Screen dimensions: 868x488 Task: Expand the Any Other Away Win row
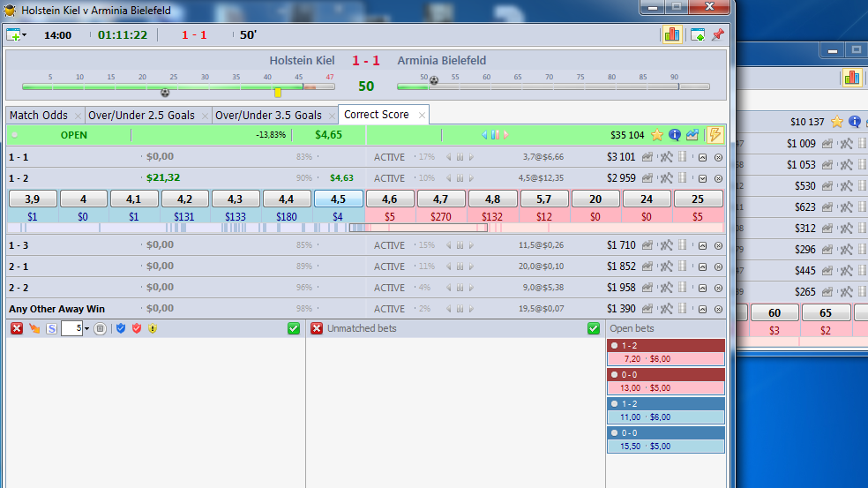pyautogui.click(x=702, y=309)
